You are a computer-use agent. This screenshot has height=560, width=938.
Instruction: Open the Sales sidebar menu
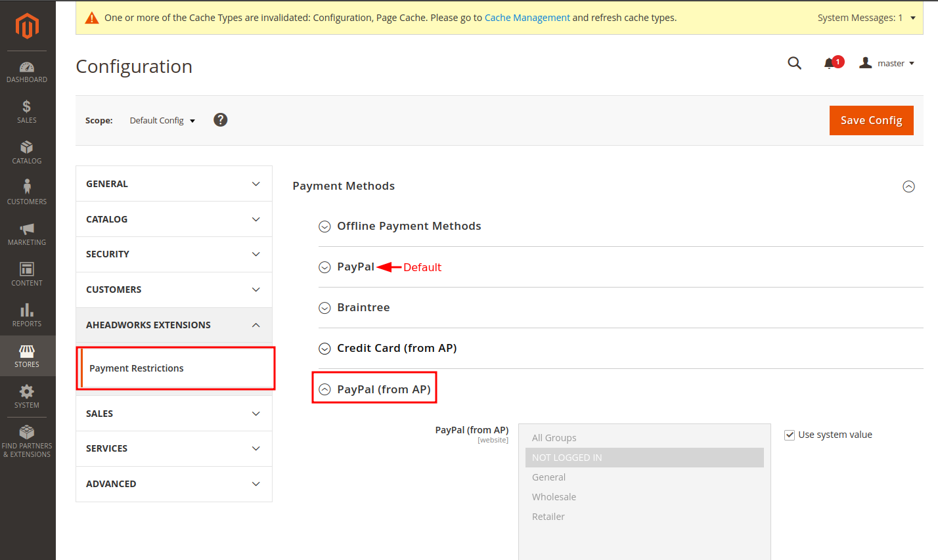pyautogui.click(x=27, y=112)
